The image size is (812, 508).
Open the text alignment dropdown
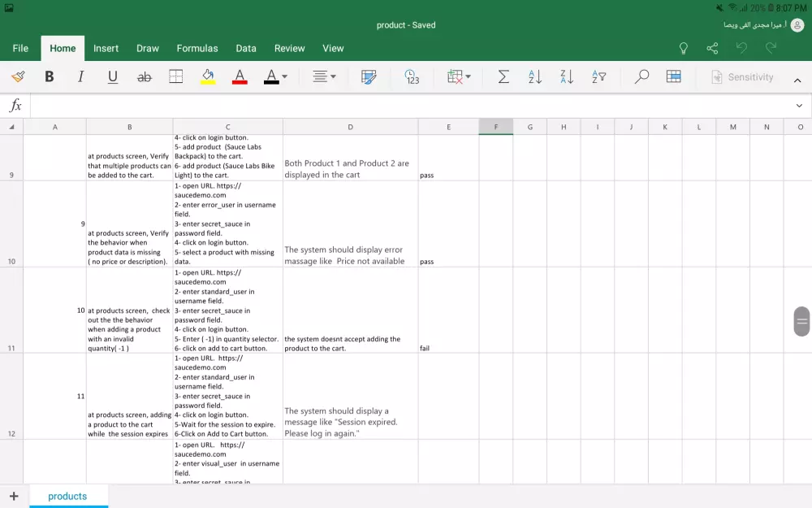(x=324, y=77)
